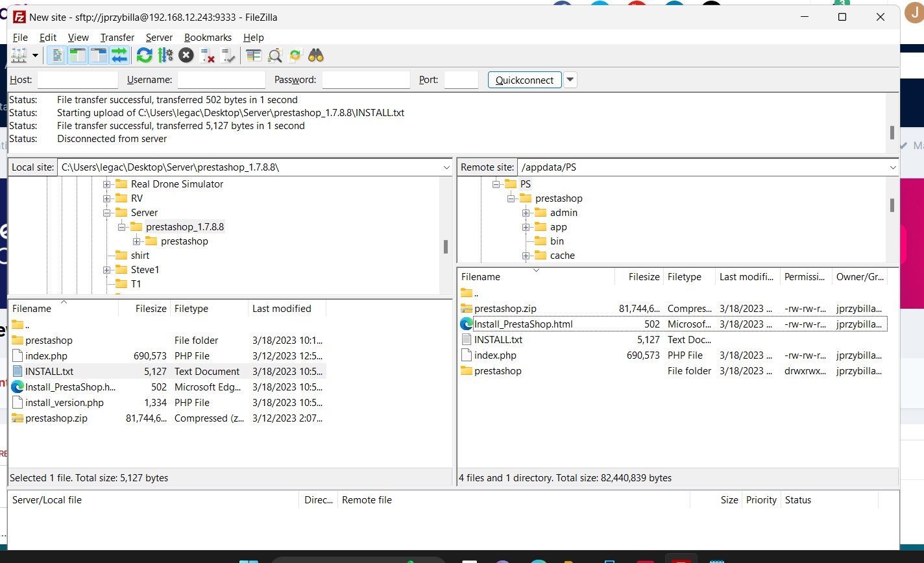Open the Transfer menu
The height and width of the screenshot is (563, 924).
pos(117,38)
